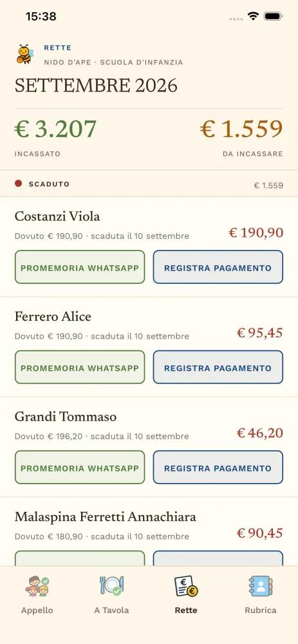298x644 pixels.
Task: Send WhatsApp reminder for Grandi Tommaso
Action: [80, 468]
